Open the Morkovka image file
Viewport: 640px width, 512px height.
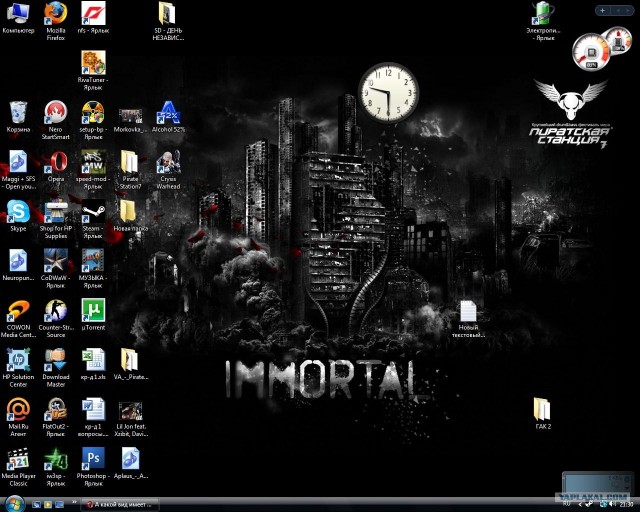pyautogui.click(x=130, y=120)
